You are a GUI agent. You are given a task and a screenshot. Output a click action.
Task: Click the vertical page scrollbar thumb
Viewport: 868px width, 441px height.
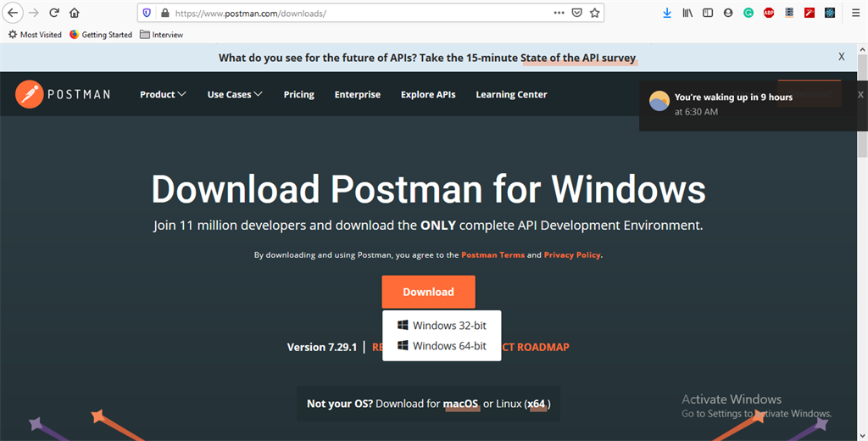coord(862,107)
